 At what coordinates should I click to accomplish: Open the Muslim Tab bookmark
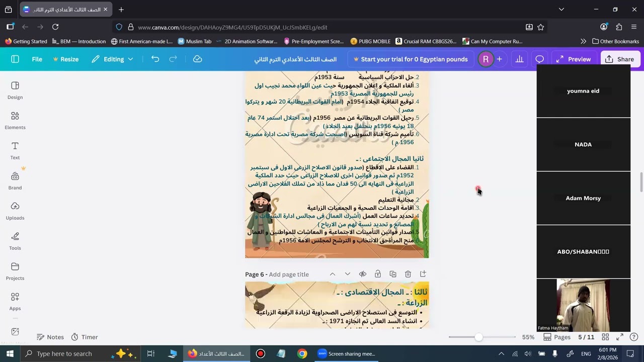195,41
